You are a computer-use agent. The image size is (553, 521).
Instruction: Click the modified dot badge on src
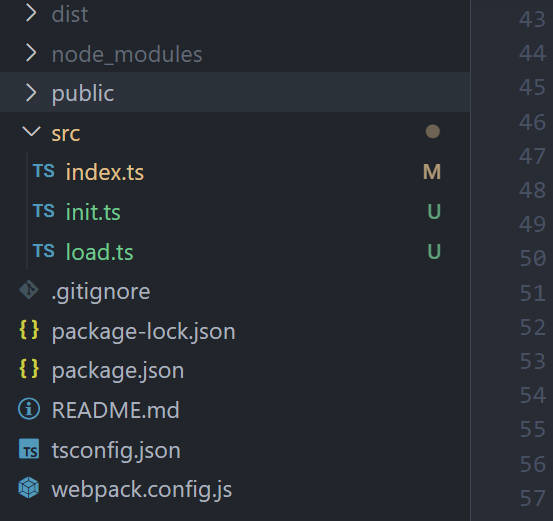[x=432, y=132]
